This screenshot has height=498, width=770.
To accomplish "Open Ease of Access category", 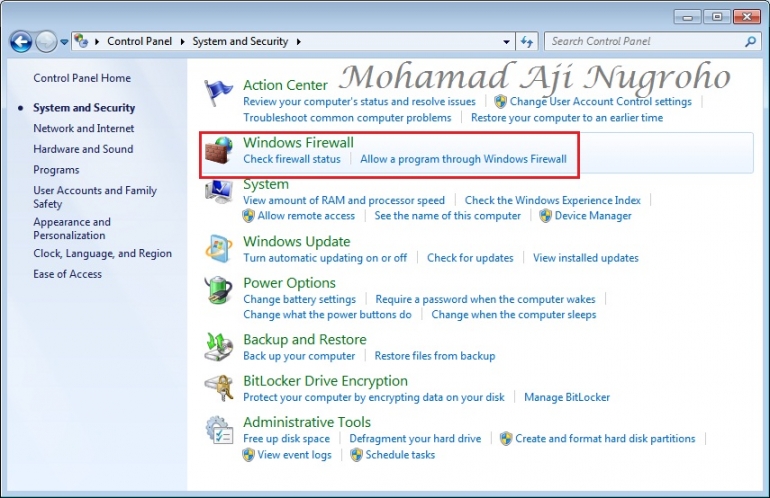I will pyautogui.click(x=67, y=274).
